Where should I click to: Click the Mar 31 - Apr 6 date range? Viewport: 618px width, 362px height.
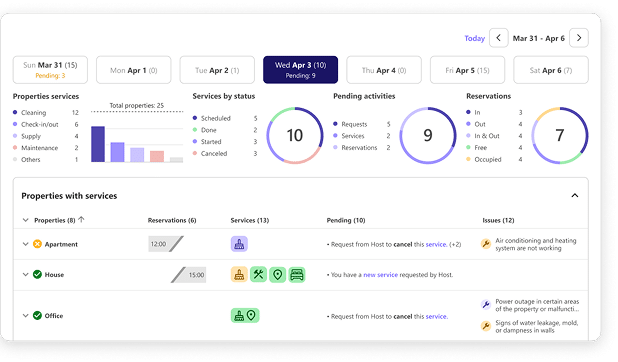[538, 38]
